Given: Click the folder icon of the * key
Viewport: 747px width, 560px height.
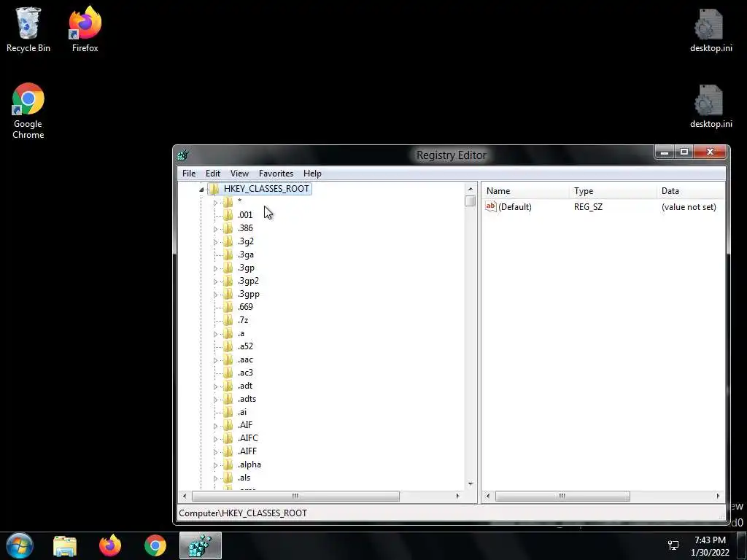Looking at the screenshot, I should coord(228,202).
